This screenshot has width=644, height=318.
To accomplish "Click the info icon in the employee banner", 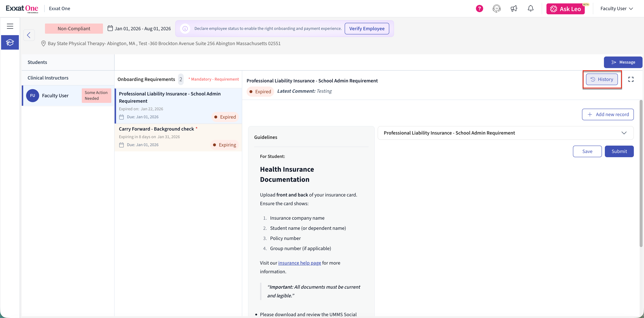I will (185, 29).
